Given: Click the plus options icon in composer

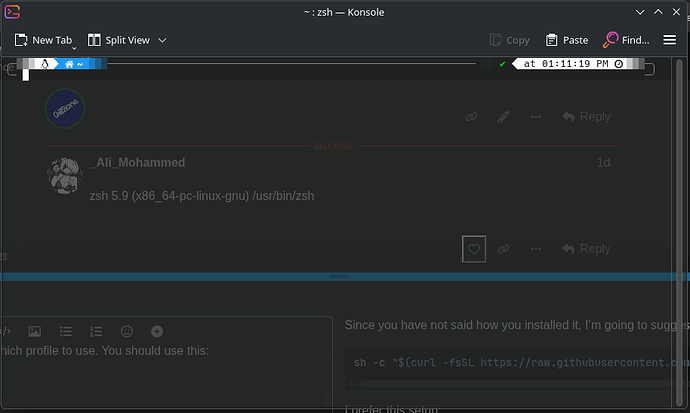Looking at the screenshot, I should [x=157, y=331].
